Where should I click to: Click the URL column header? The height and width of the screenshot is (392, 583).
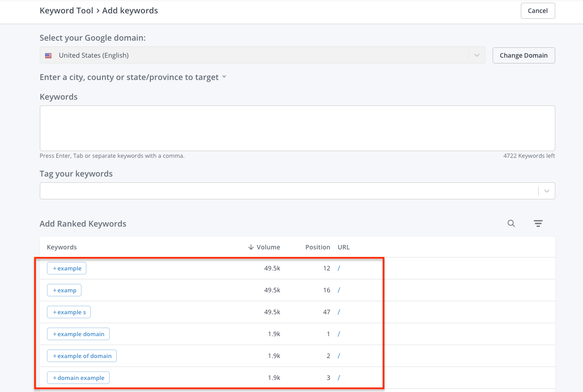click(344, 247)
